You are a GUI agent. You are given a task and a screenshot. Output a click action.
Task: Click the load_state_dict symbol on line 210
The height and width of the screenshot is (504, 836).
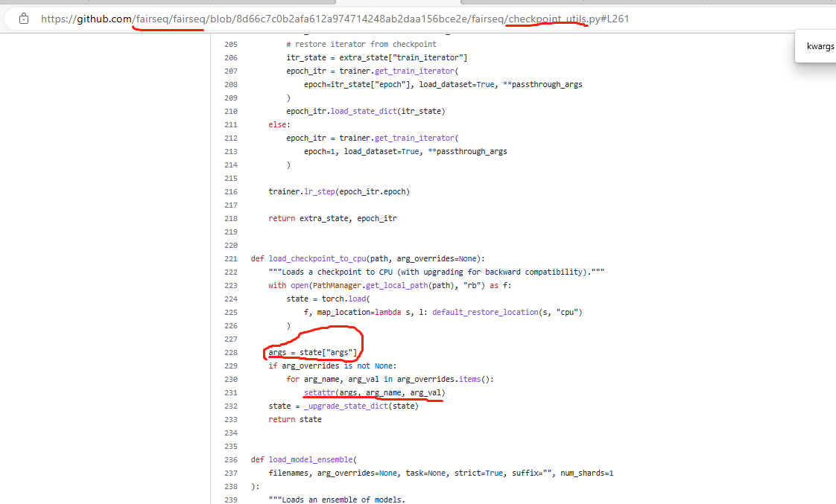pyautogui.click(x=363, y=111)
